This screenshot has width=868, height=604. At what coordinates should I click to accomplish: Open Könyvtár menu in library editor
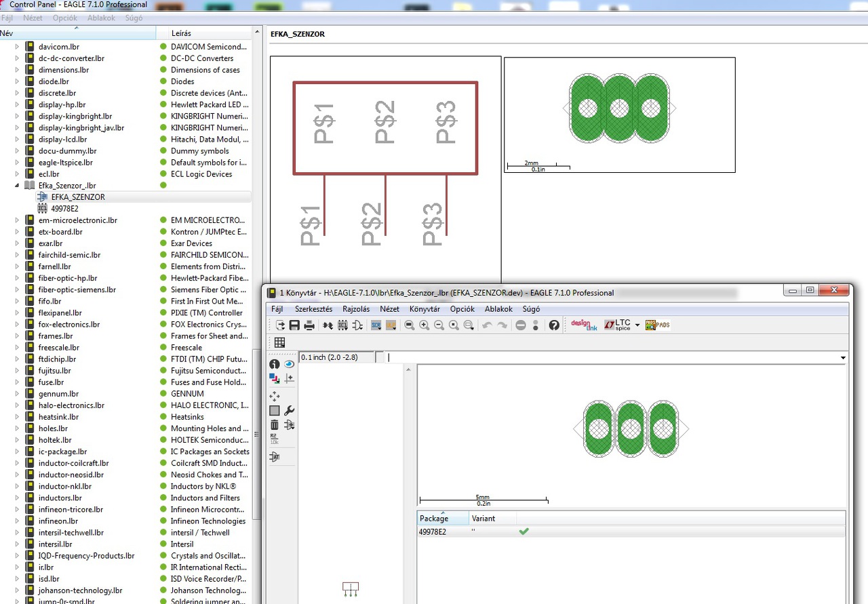425,309
